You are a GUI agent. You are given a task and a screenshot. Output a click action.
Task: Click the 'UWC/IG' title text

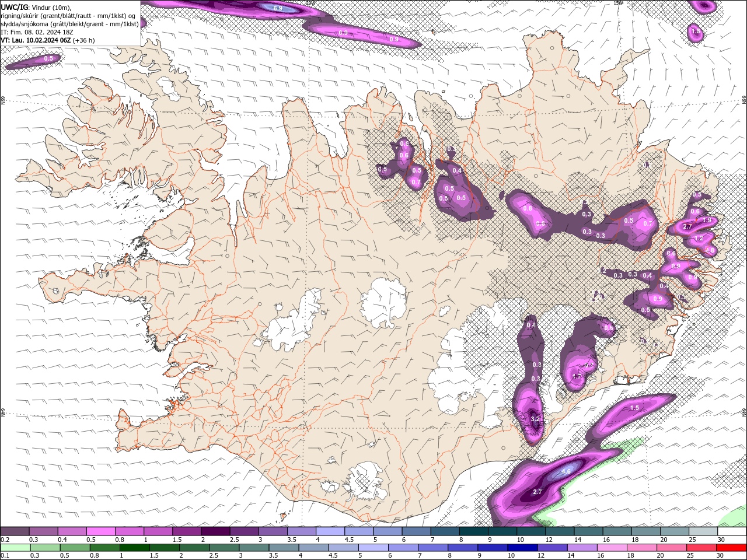[x=15, y=7]
